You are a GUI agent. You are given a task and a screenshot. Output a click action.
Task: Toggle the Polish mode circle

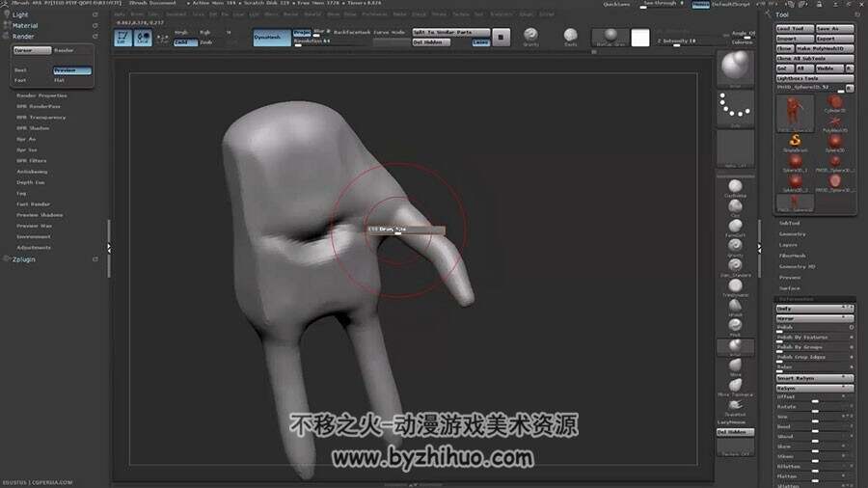(851, 327)
